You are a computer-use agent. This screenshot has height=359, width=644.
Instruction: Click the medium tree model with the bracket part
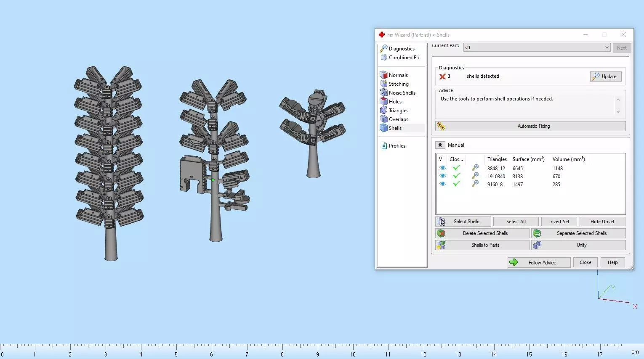point(214,160)
